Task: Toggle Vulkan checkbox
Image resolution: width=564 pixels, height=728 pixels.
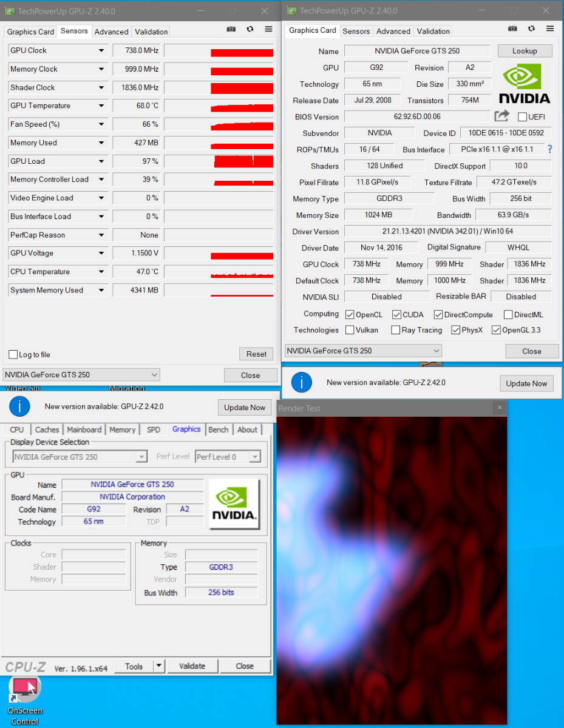Action: coord(350,330)
